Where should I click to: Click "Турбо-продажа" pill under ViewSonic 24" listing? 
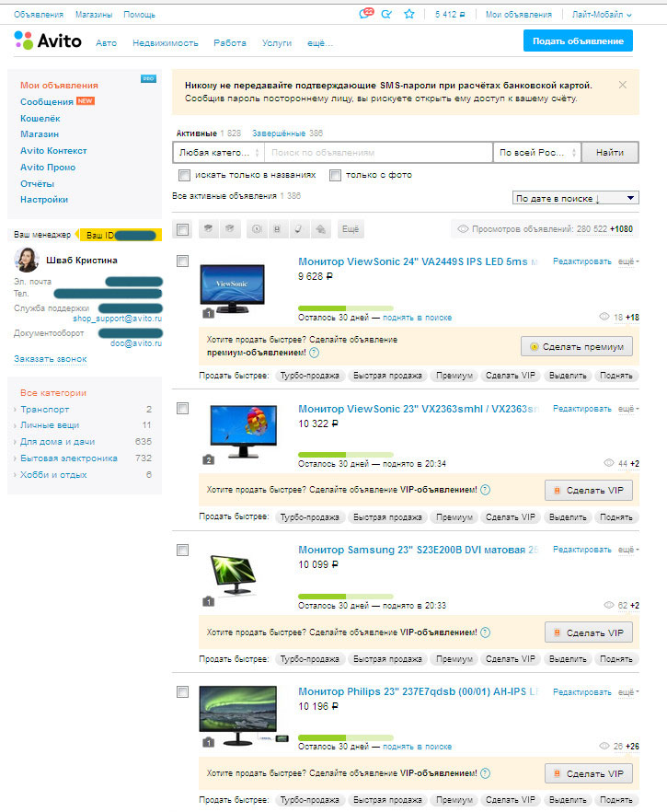pos(309,376)
